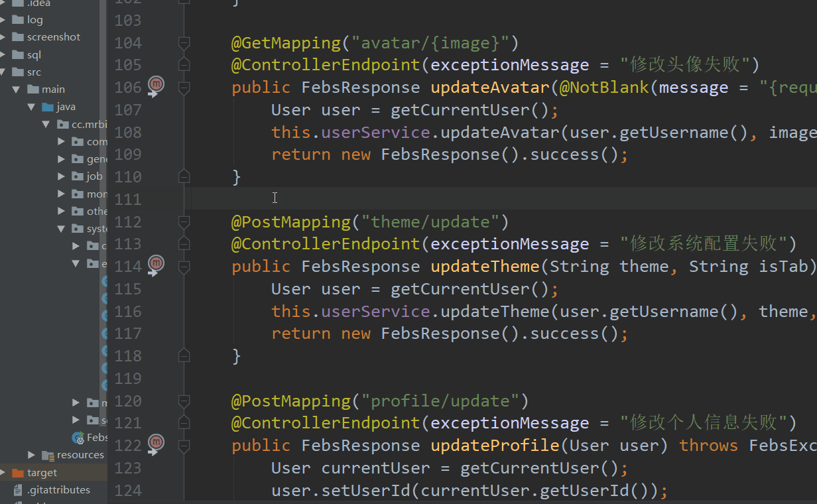Click the job package icon
This screenshot has height=504, width=817.
pyautogui.click(x=78, y=176)
